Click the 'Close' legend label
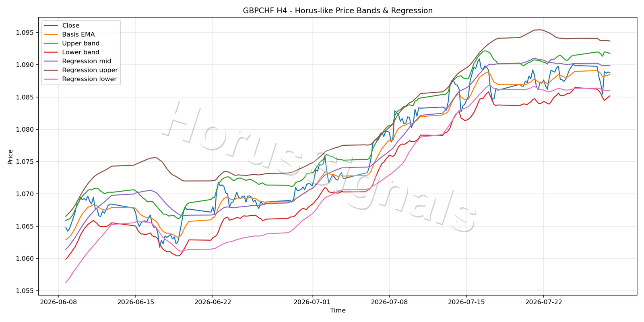Viewport: 644px width, 322px height. 71,25
